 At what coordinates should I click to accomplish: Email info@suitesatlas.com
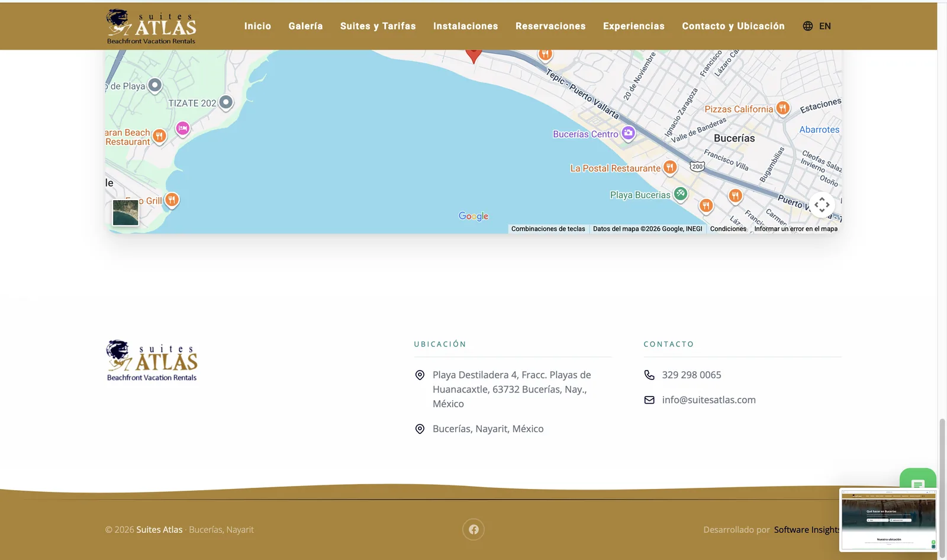708,400
